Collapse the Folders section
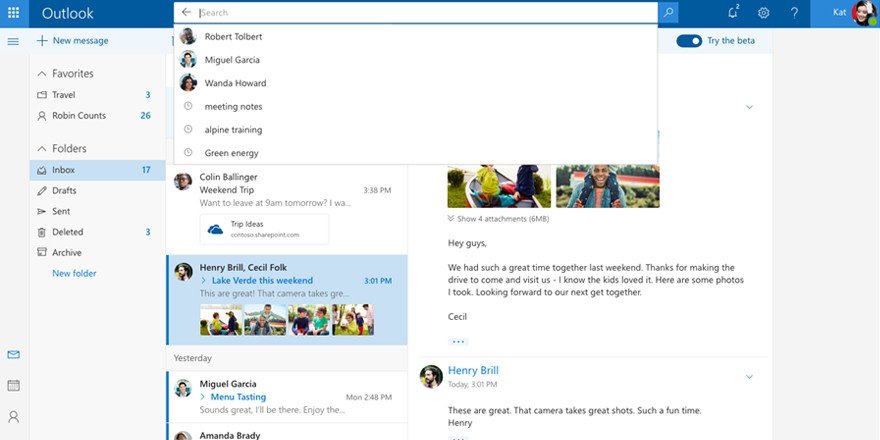 pyautogui.click(x=42, y=149)
